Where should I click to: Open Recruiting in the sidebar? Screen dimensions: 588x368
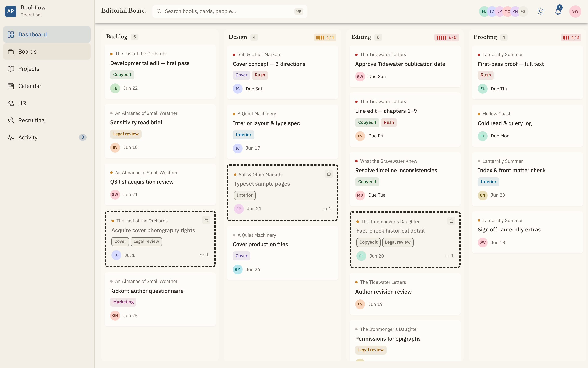point(47,120)
